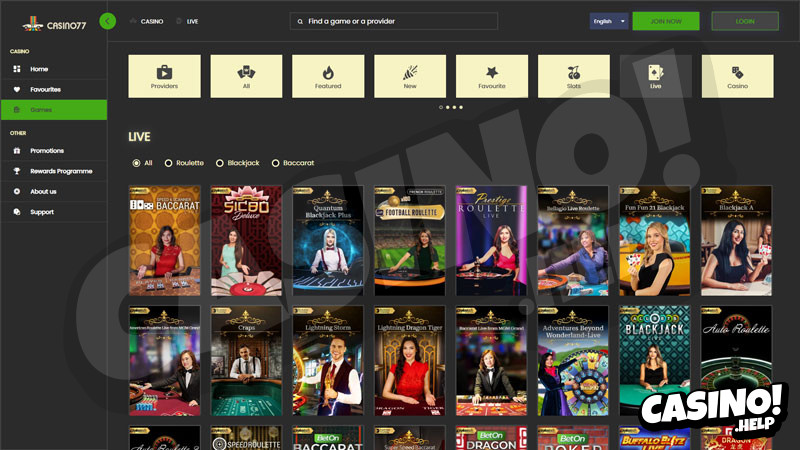Open the Casino dice category tile
This screenshot has width=800, height=450.
pos(737,76)
